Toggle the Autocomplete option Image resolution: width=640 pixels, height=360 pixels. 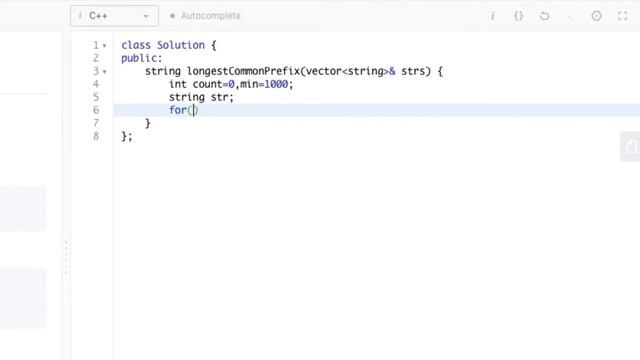tap(205, 16)
